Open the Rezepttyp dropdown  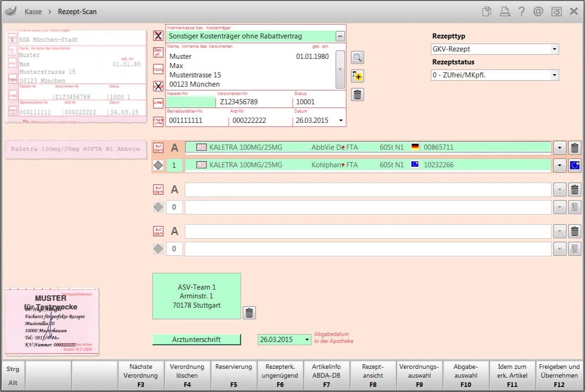(x=554, y=49)
